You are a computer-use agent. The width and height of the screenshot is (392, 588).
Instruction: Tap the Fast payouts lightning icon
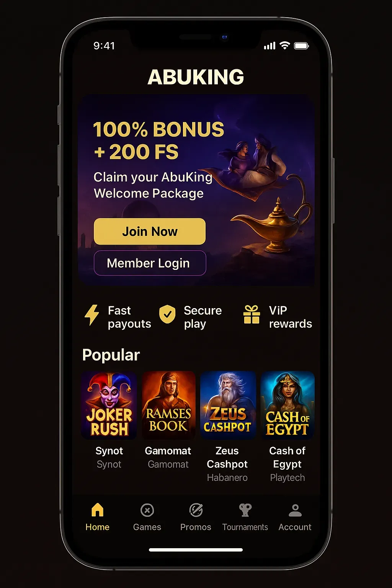tap(92, 315)
